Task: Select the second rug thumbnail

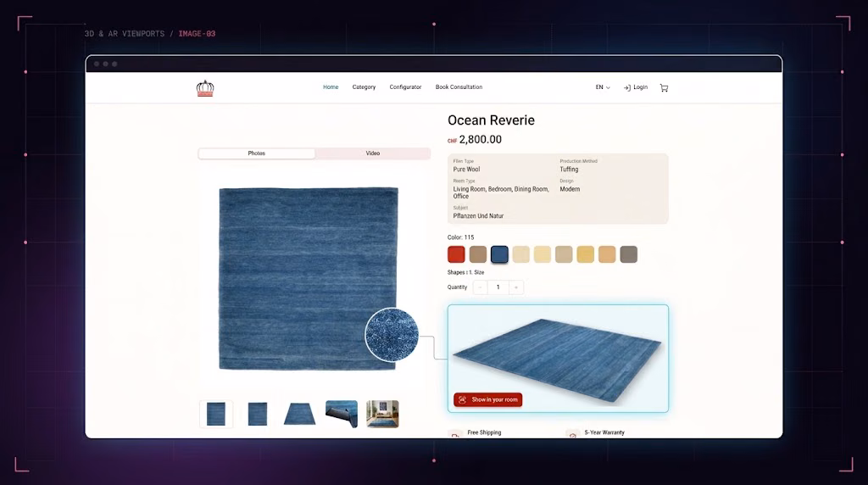Action: tap(258, 414)
